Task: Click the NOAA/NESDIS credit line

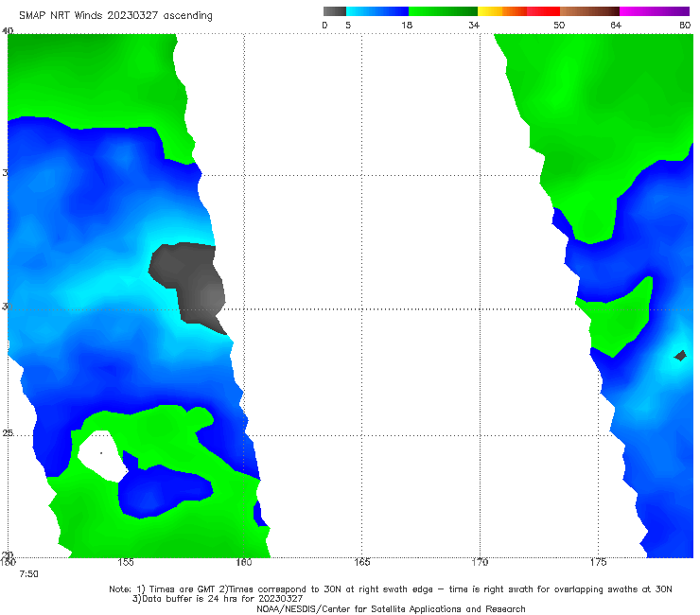Action: (x=391, y=609)
